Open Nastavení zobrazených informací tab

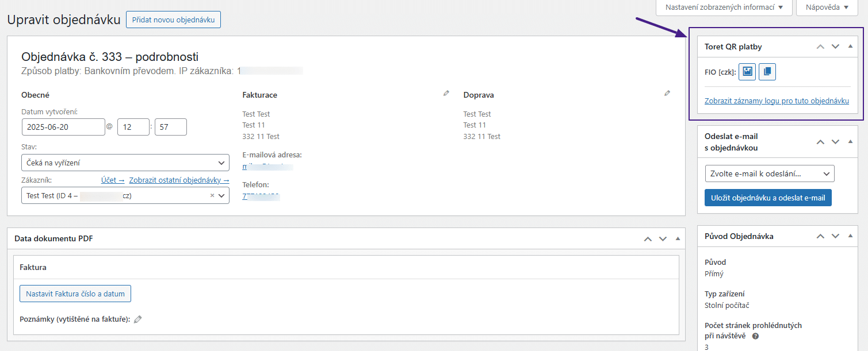tap(724, 7)
